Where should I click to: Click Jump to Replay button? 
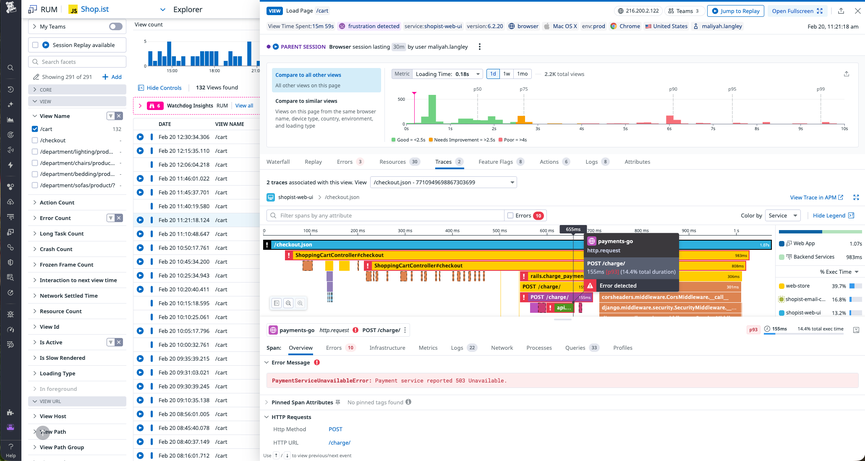pyautogui.click(x=735, y=11)
